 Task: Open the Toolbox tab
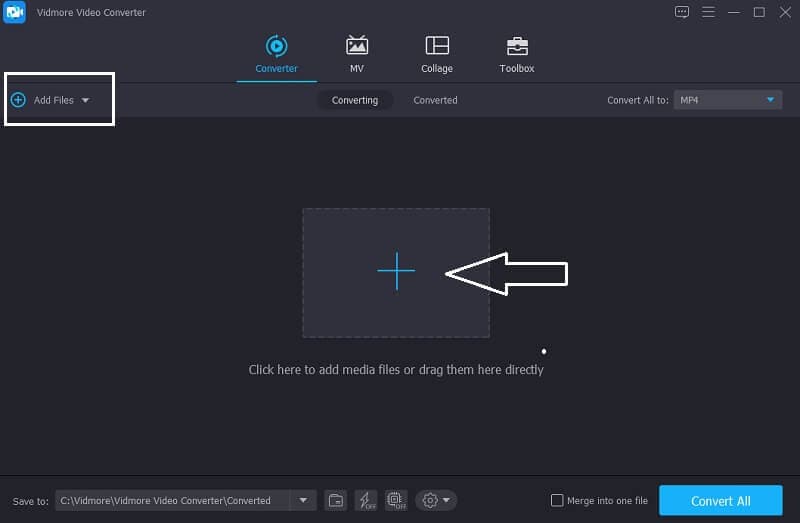516,54
